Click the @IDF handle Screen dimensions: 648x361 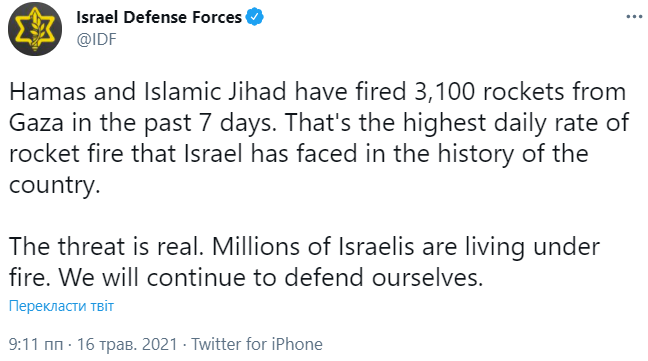(97, 40)
